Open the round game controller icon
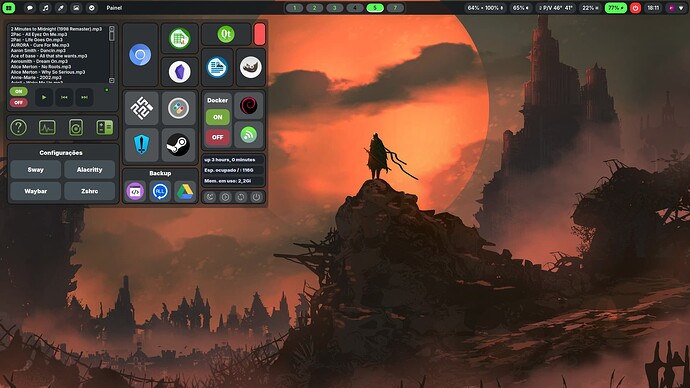The height and width of the screenshot is (388, 690). [178, 108]
